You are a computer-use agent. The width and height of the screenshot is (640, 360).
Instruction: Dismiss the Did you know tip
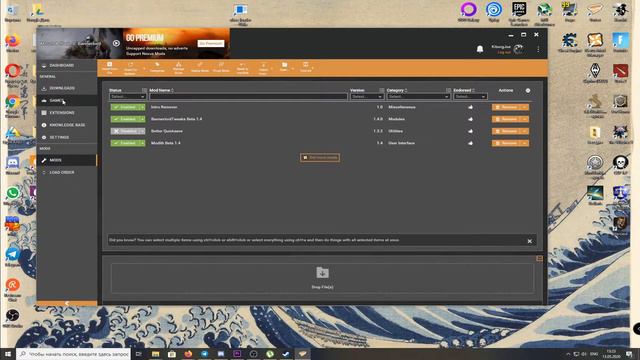(x=529, y=241)
